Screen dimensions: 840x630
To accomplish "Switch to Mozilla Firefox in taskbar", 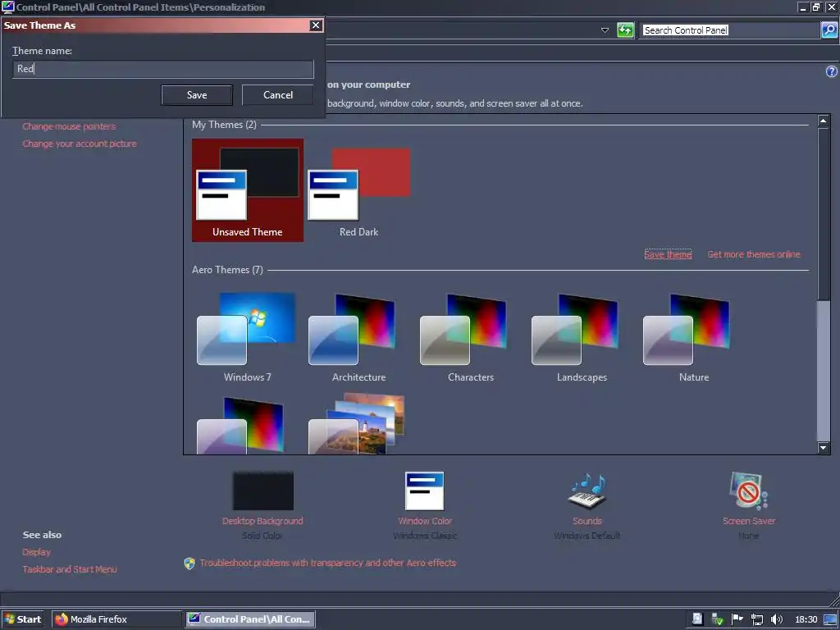I will (116, 619).
